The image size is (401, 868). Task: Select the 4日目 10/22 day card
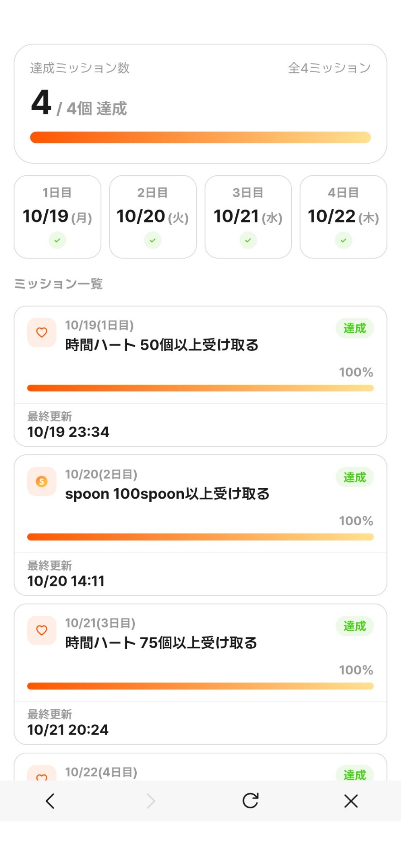click(344, 217)
